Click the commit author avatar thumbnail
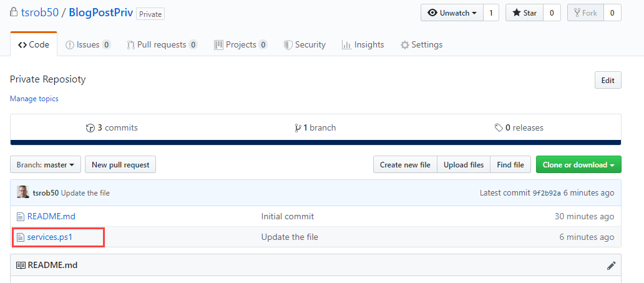644x283 pixels. point(23,192)
